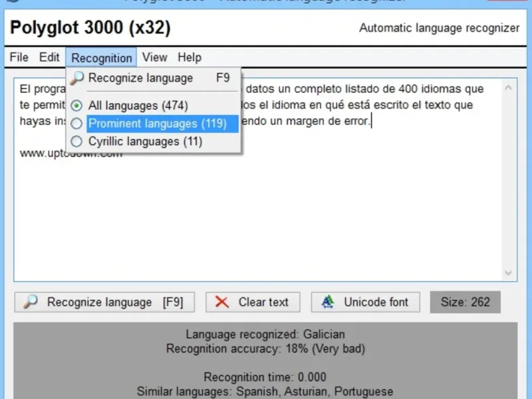
Task: Click the magnifier icon on Recognize language button
Action: coord(31,301)
